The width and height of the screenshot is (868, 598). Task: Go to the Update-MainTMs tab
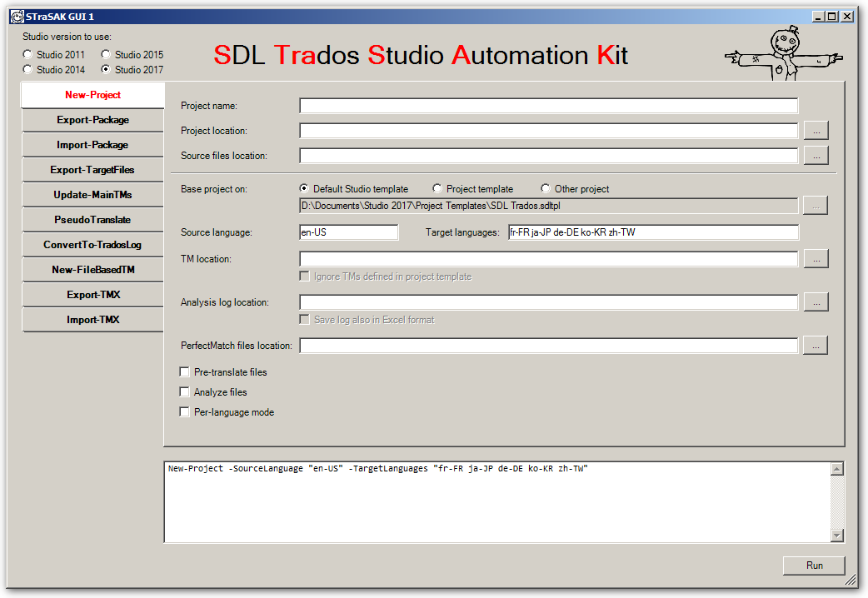tap(93, 194)
